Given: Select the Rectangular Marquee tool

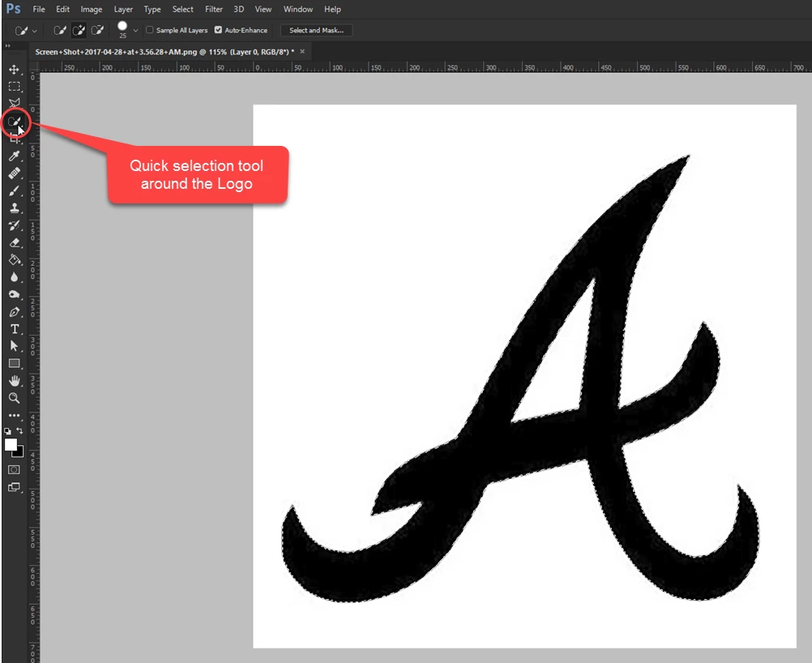Looking at the screenshot, I should pos(14,87).
